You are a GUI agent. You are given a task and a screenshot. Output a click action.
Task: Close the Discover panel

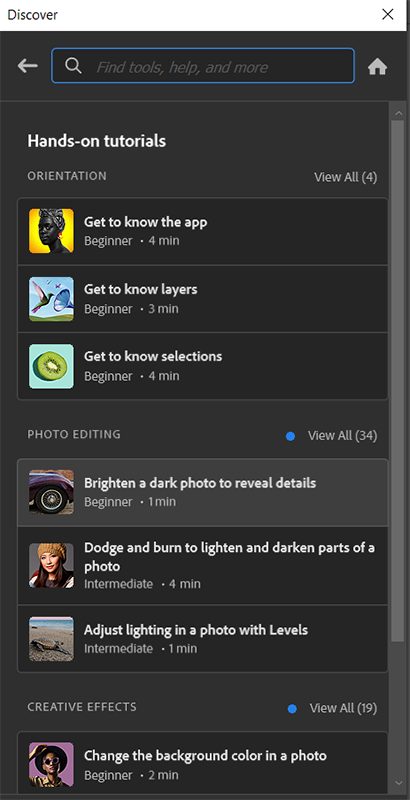(388, 14)
